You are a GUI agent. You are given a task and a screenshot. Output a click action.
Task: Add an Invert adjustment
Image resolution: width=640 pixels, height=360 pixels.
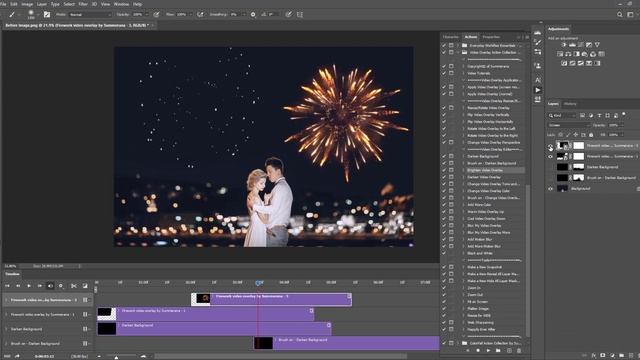point(564,63)
